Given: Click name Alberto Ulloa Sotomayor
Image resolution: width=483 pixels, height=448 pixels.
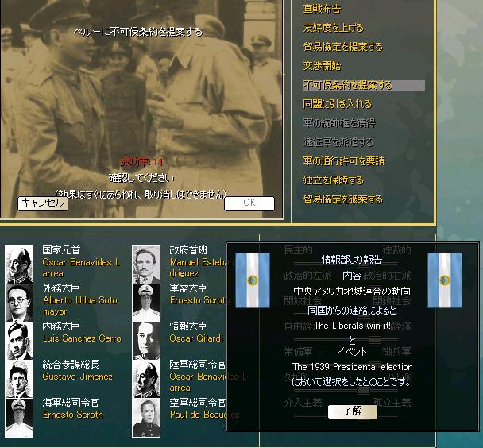Looking at the screenshot, I should (x=80, y=306).
